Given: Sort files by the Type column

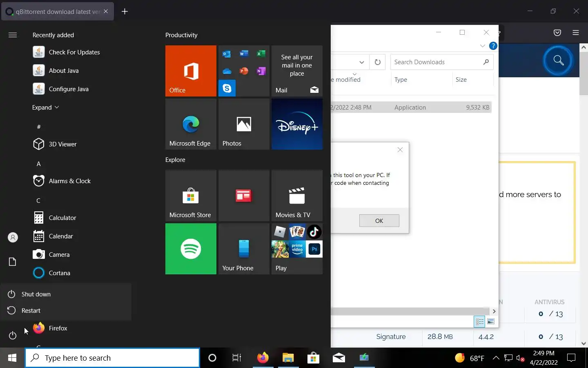Looking at the screenshot, I should tap(421, 80).
